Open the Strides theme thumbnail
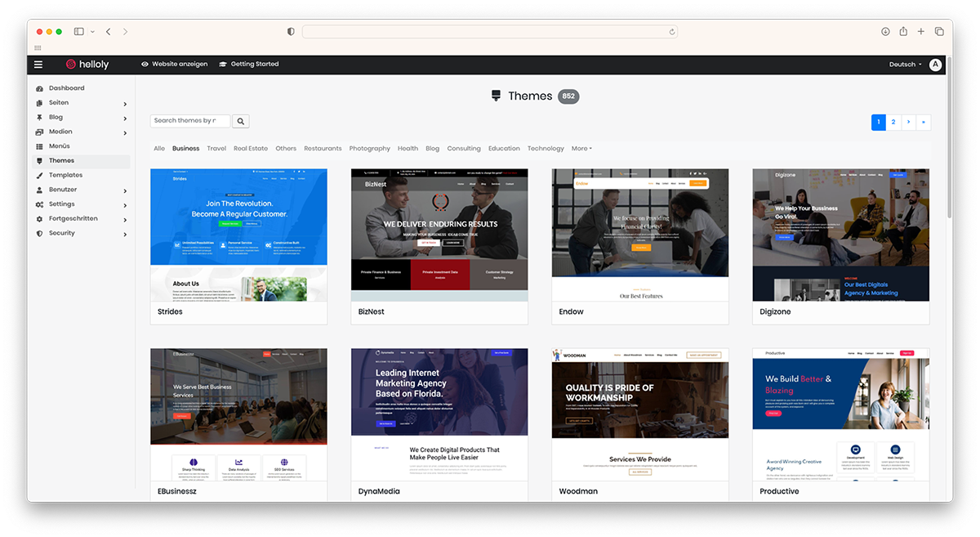 pyautogui.click(x=238, y=235)
